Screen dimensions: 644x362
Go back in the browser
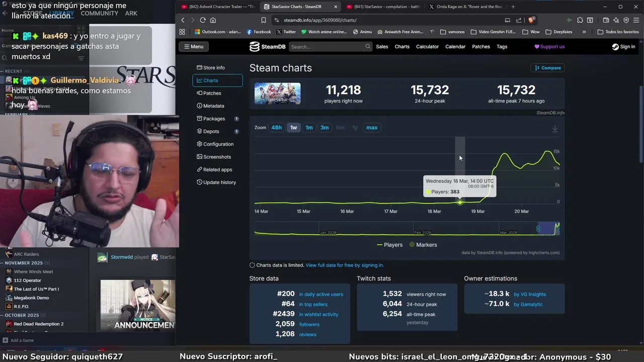coord(183,20)
